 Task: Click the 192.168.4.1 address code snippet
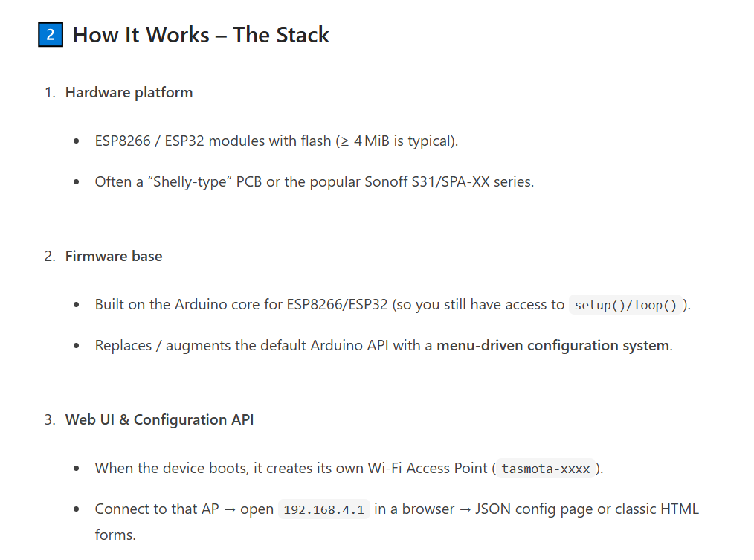[323, 509]
